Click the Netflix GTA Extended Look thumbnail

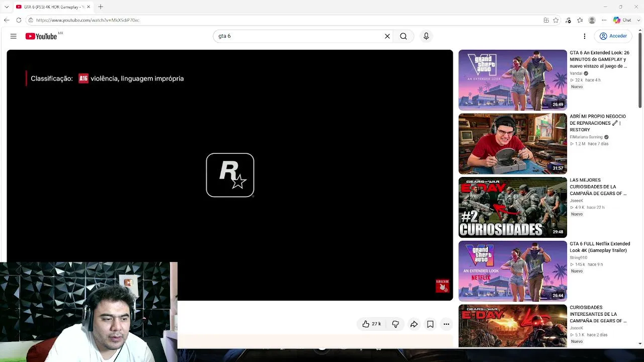513,271
